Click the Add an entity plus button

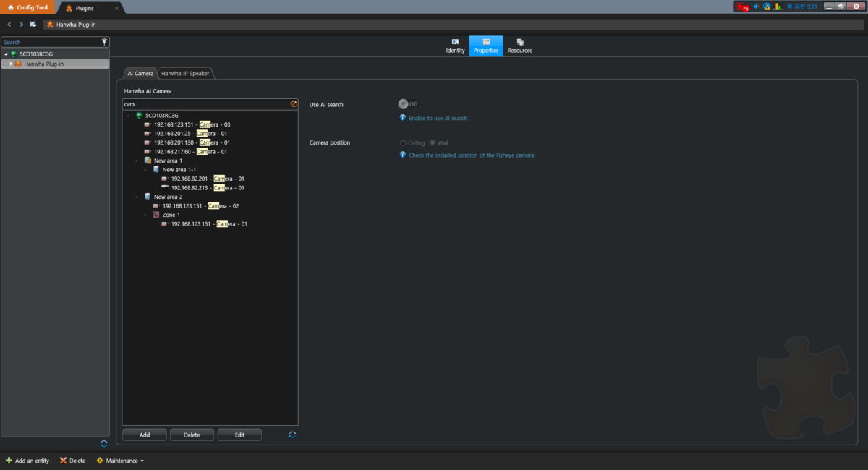pos(27,461)
